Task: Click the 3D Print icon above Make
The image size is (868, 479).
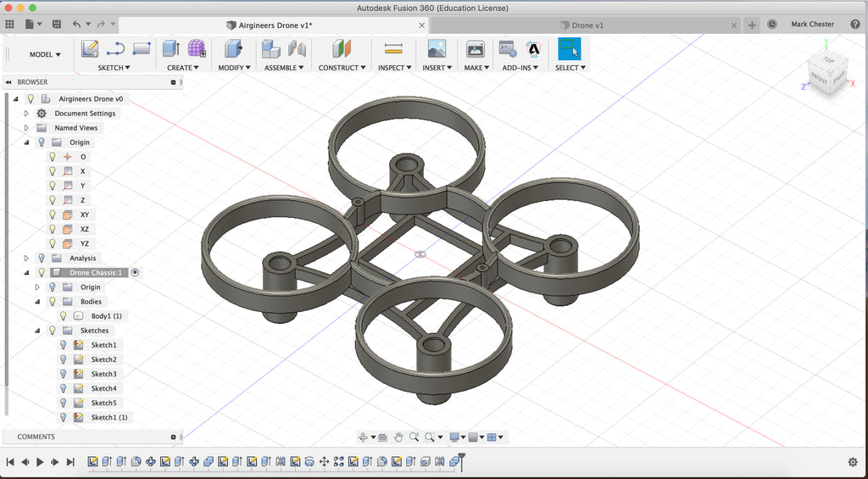Action: click(x=476, y=49)
